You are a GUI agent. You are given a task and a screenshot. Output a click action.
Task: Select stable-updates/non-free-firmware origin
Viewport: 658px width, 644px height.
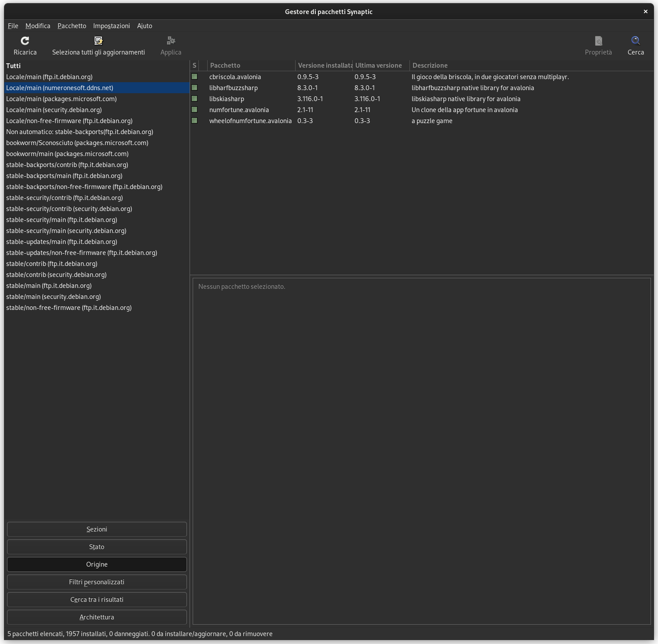tap(97, 253)
